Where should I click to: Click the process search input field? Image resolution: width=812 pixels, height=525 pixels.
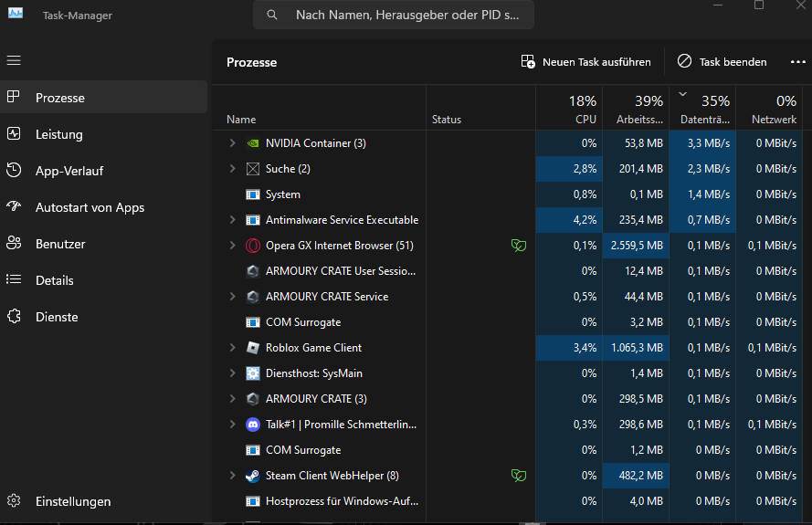coord(394,15)
